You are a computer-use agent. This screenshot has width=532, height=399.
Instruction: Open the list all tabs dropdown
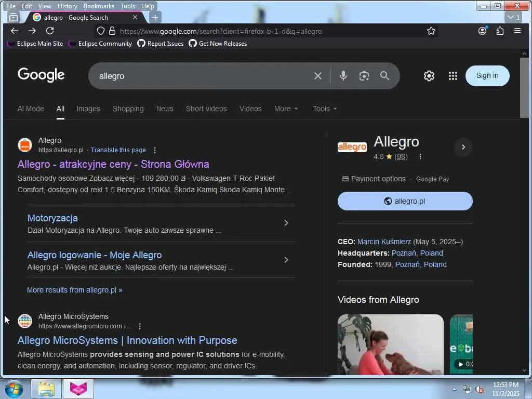pos(514,17)
